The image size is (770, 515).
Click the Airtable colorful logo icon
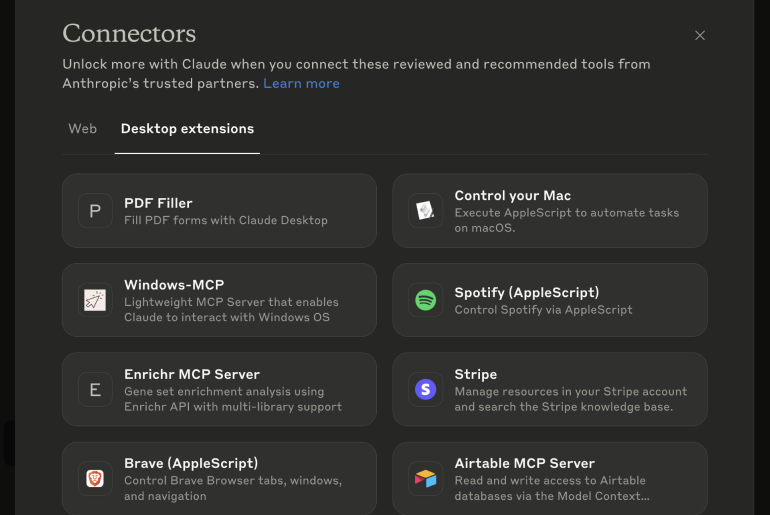pos(425,478)
